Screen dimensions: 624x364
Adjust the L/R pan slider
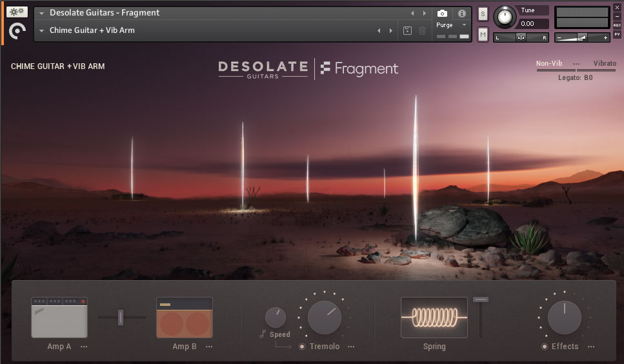(x=521, y=37)
